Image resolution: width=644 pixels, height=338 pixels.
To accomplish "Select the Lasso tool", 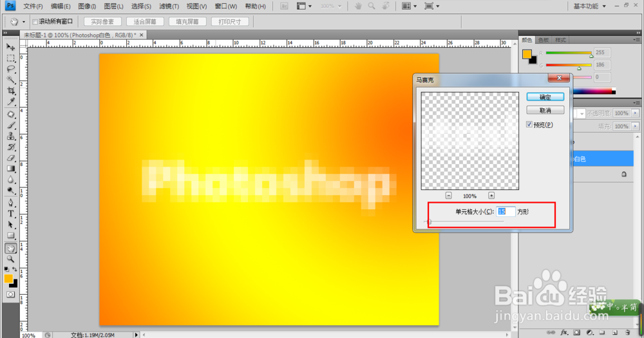I will (11, 69).
